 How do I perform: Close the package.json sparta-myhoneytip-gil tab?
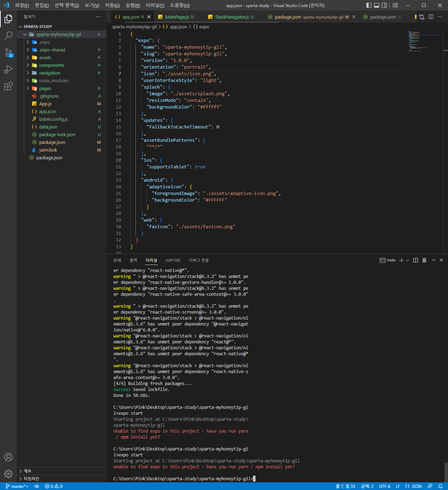pyautogui.click(x=354, y=17)
